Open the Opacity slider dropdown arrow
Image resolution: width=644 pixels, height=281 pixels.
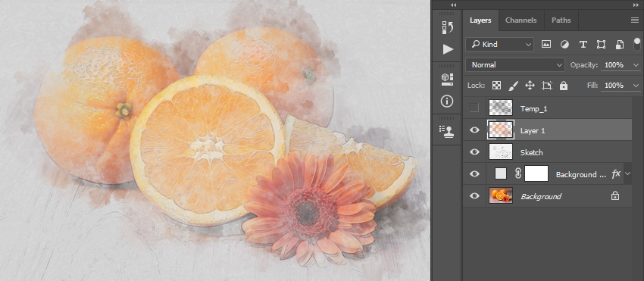pos(636,65)
